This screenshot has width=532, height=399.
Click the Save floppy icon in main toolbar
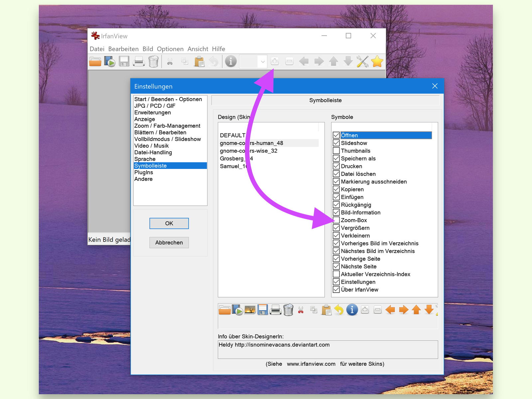[x=124, y=62]
